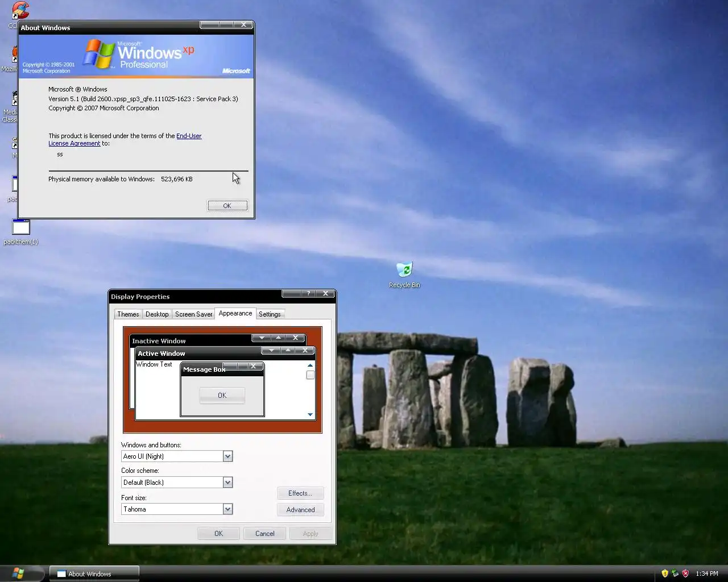Click the Message Box title in preview

(204, 369)
